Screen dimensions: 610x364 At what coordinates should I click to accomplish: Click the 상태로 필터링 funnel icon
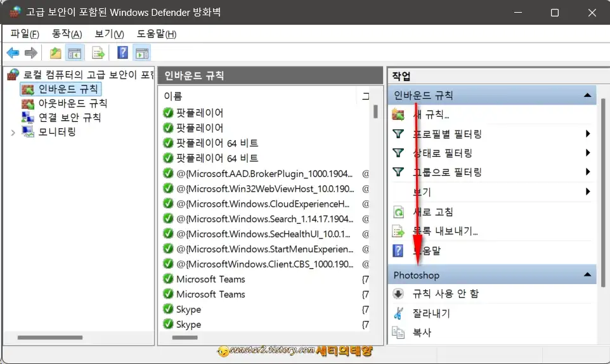click(x=398, y=153)
